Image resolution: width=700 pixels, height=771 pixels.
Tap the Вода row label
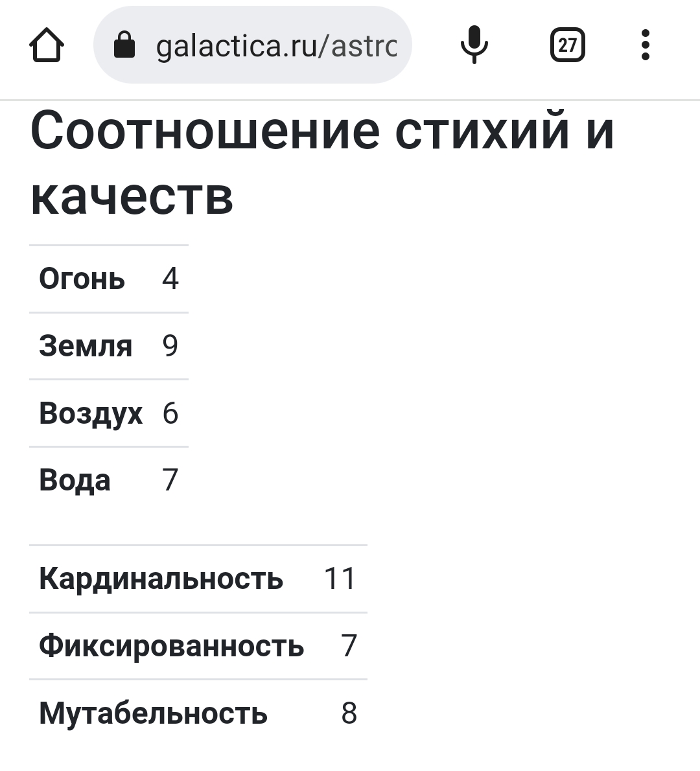point(75,480)
